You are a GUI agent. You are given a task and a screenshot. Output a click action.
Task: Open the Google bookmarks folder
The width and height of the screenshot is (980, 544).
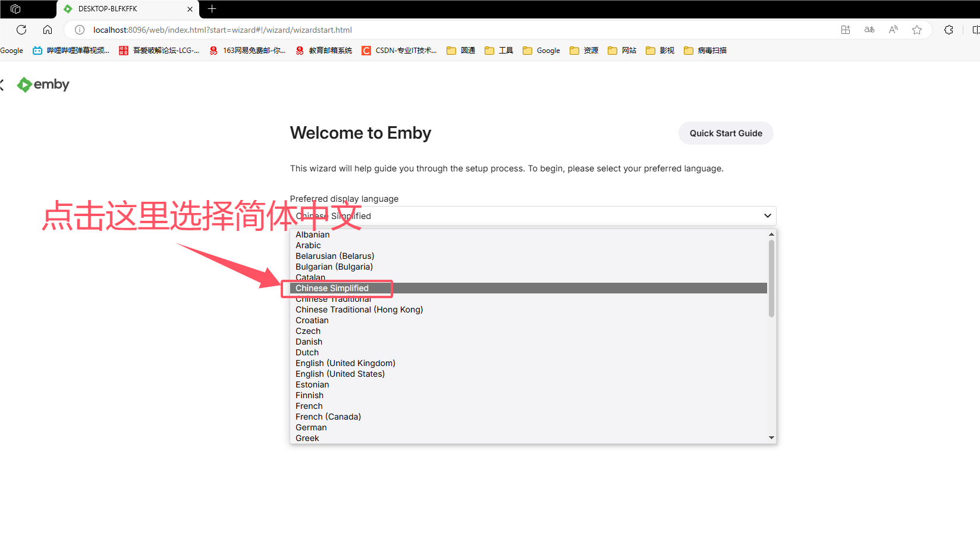click(541, 51)
